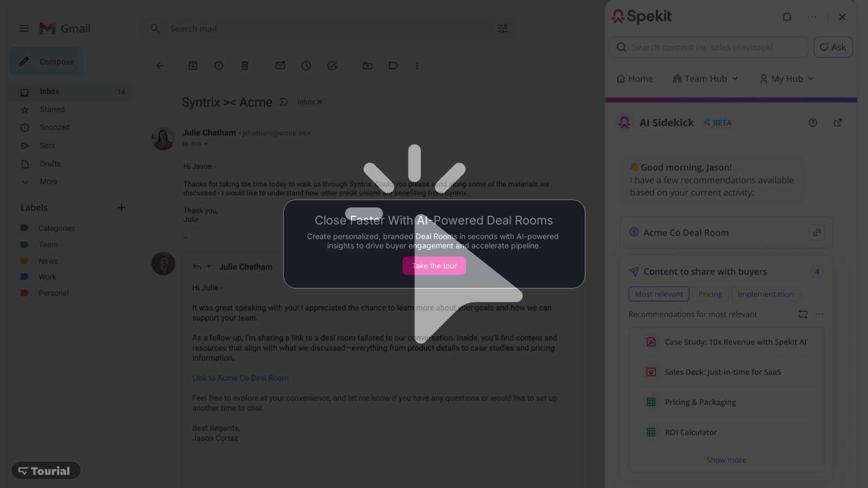Click Julie Chatham sender avatar
Screen dimensions: 868x488
coord(163,138)
